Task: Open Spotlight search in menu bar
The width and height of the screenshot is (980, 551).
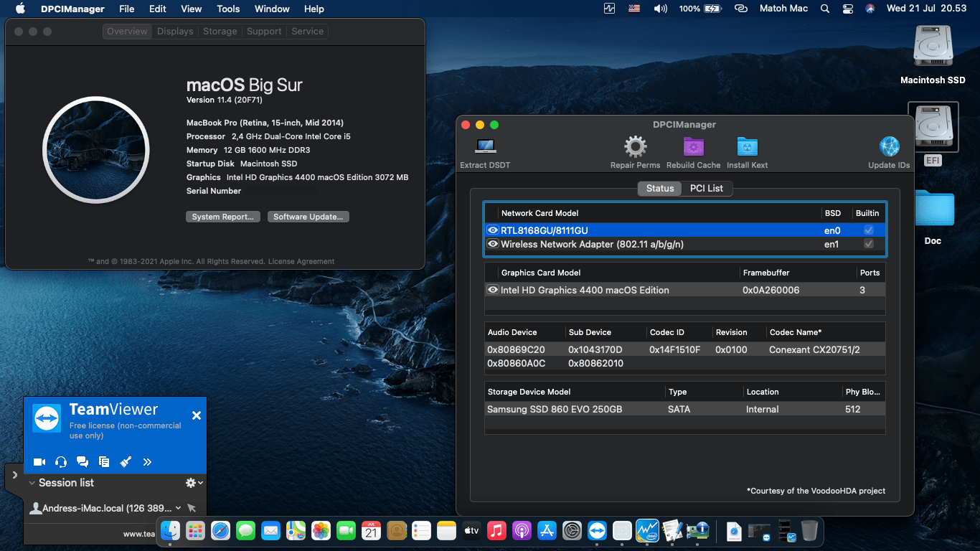Action: [x=826, y=9]
